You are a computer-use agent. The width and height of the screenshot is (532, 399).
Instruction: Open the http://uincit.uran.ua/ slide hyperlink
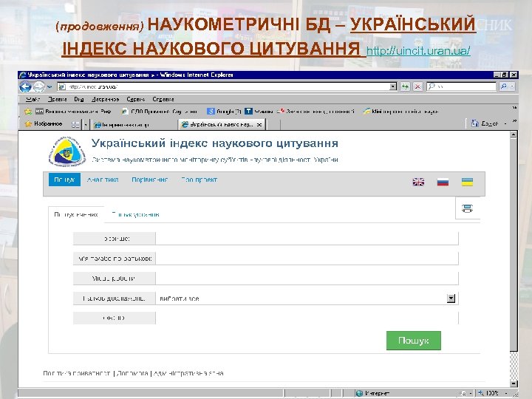tap(418, 51)
